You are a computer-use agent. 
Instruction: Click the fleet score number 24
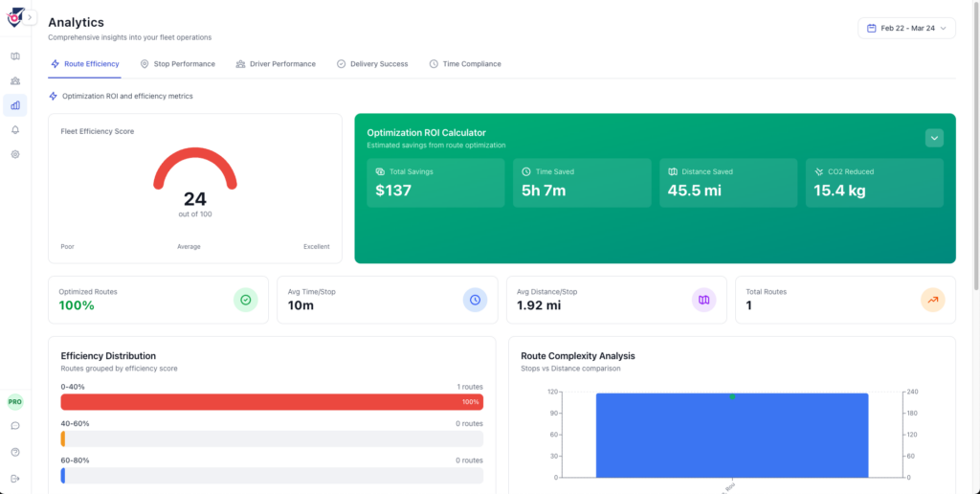click(195, 199)
